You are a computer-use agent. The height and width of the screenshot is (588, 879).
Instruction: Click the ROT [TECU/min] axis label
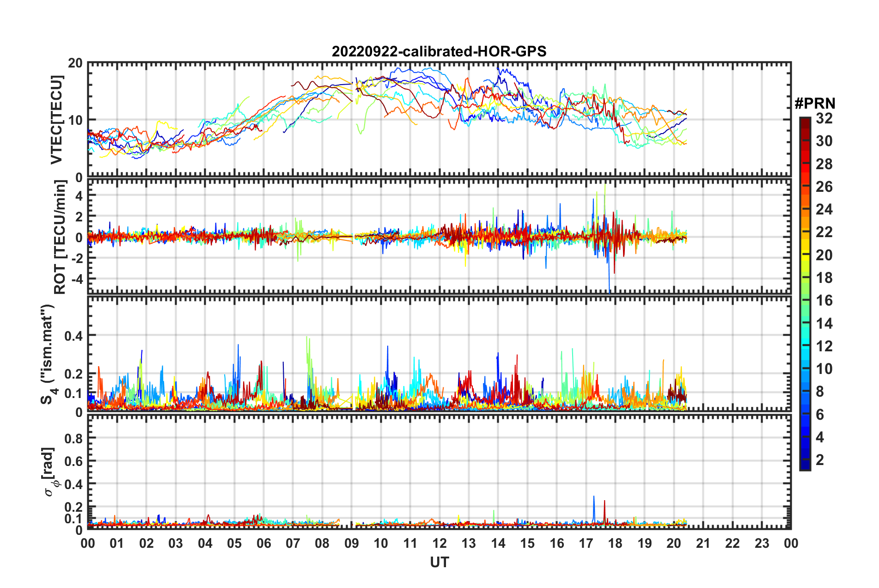coord(60,237)
